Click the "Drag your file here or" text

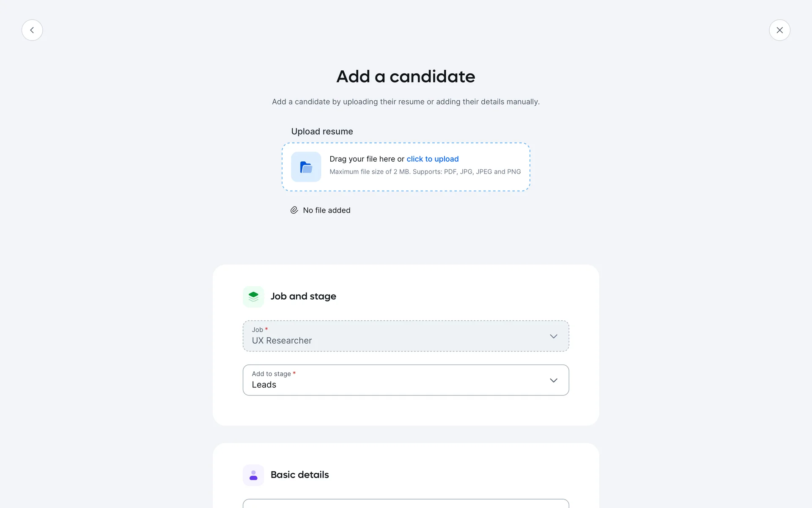(x=367, y=159)
